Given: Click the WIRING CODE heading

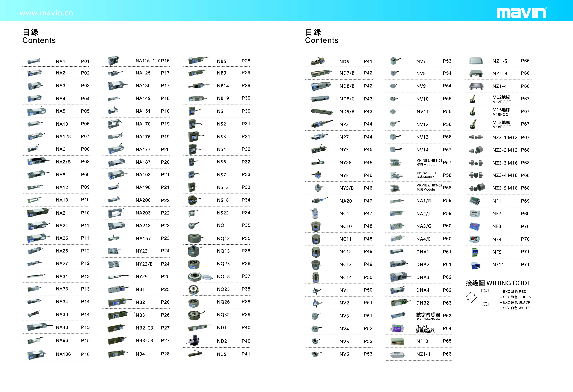Looking at the screenshot, I should (498, 283).
